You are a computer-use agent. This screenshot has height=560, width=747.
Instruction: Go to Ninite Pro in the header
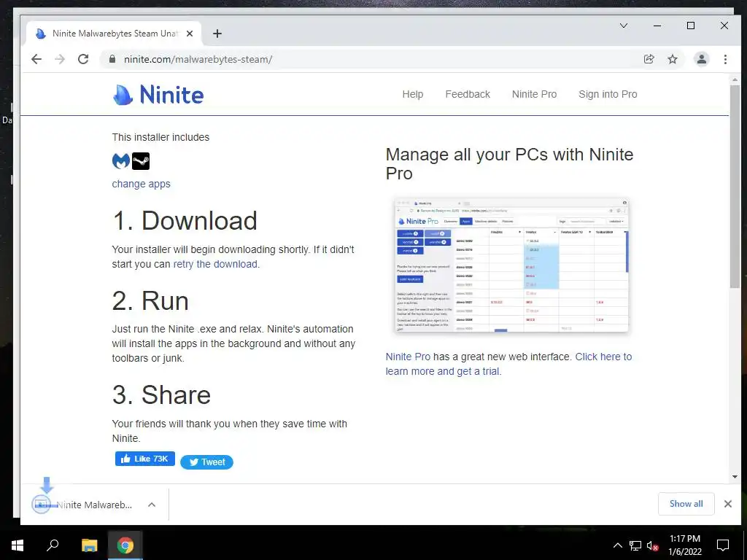(x=534, y=94)
